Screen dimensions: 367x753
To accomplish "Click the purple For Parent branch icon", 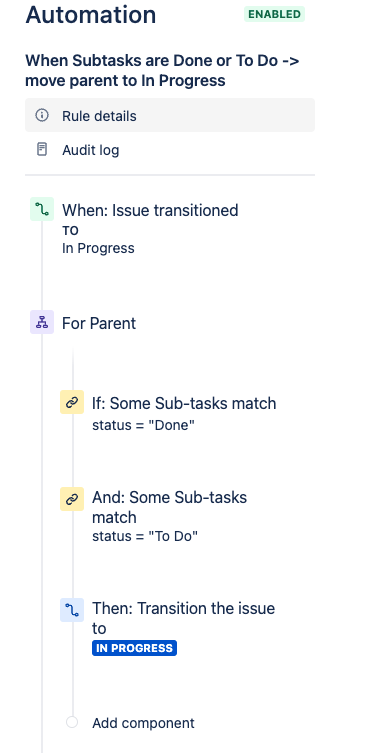I will (42, 322).
